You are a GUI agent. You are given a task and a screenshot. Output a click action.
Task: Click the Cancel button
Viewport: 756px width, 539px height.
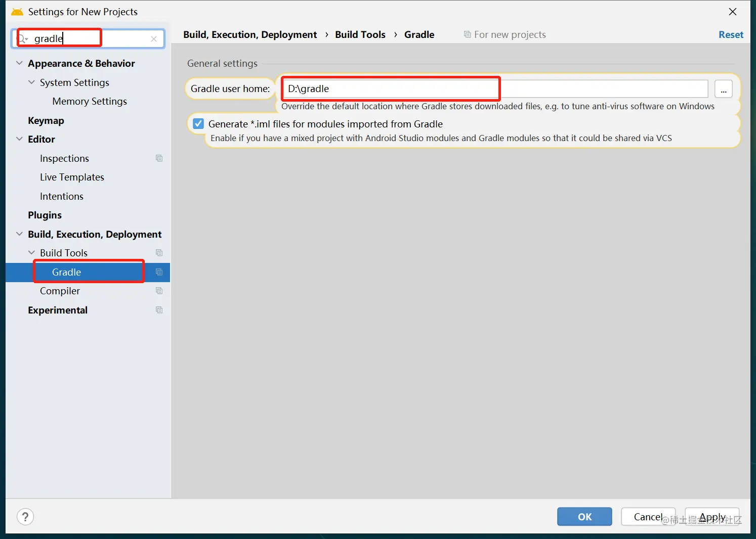(648, 517)
